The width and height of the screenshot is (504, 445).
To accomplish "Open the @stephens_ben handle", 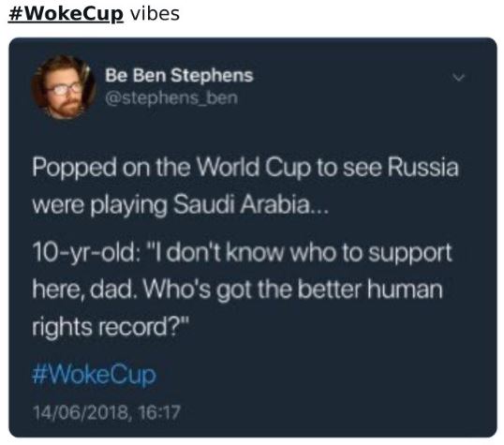I will [x=171, y=97].
